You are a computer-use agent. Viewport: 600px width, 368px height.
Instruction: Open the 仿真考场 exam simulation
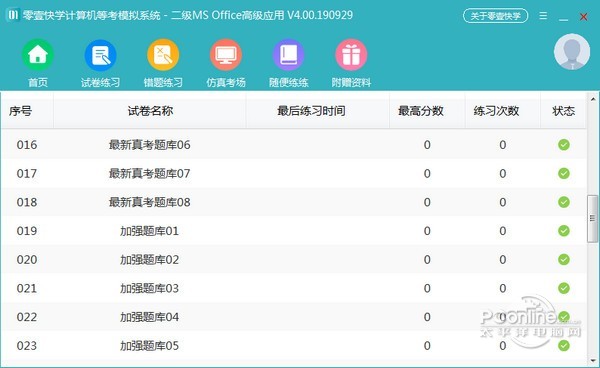226,55
